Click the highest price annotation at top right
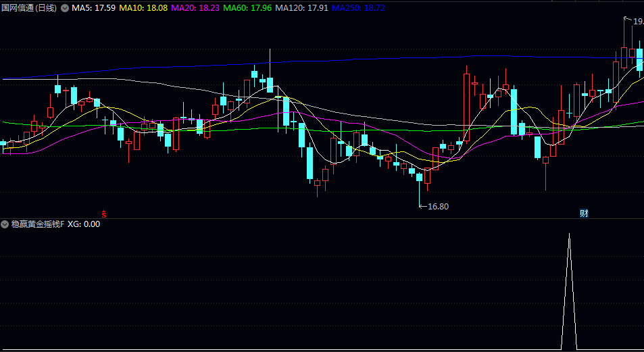Screen dimensions: 644x352 (637, 22)
